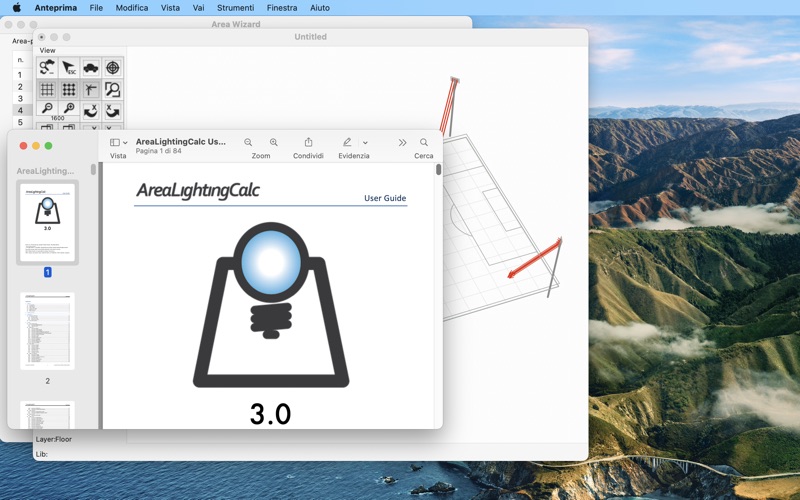Screen dimensions: 800x500
Task: Click the car icon in the View toolbar
Action: pos(90,67)
